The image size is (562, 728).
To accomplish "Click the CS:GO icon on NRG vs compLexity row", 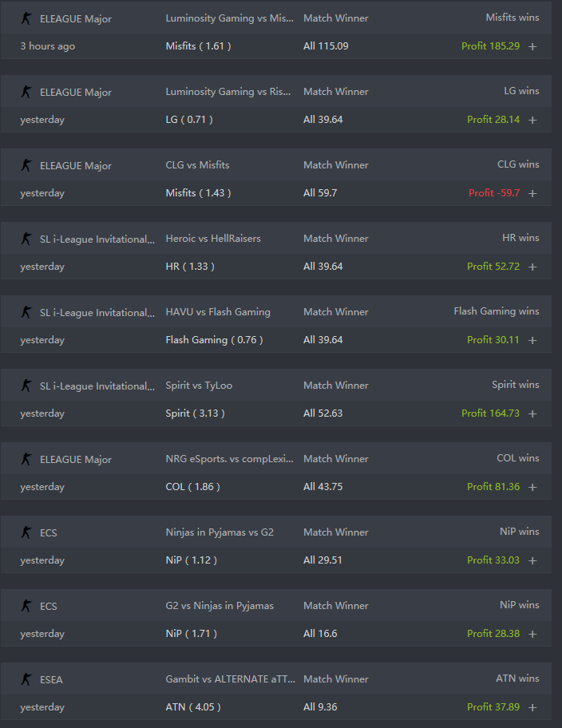I will 26,459.
